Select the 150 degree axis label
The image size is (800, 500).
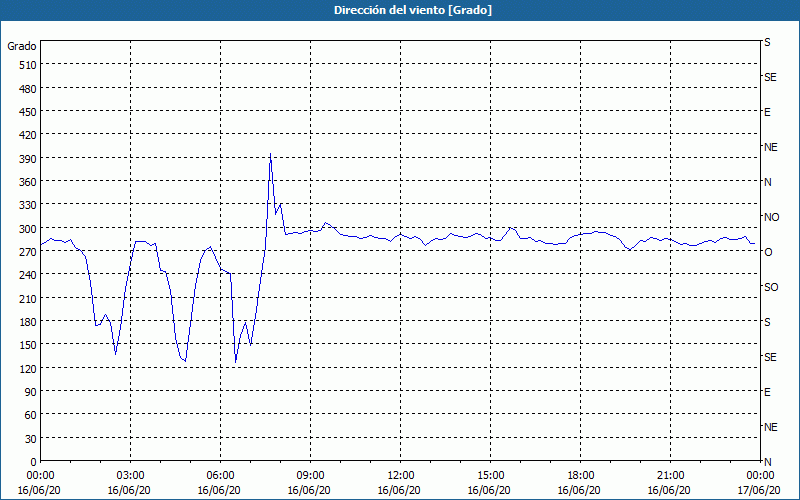[x=29, y=345]
